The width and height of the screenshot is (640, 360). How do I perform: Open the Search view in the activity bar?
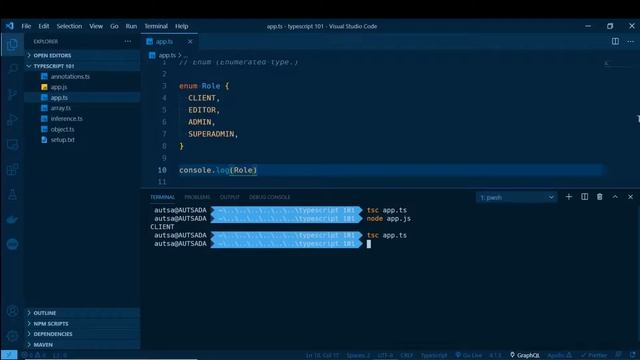click(x=12, y=69)
